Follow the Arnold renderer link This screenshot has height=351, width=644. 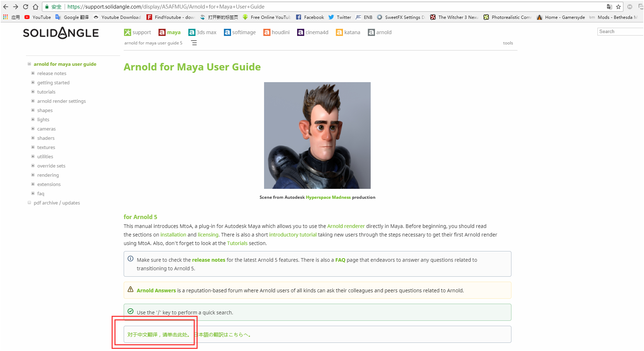tap(346, 226)
